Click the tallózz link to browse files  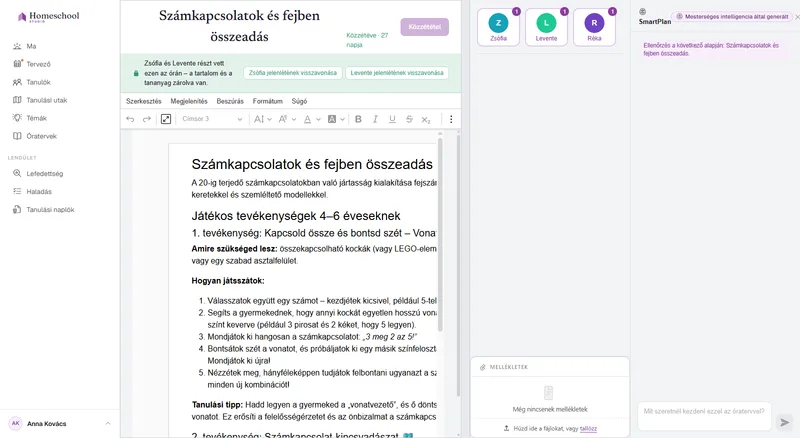[588, 429]
